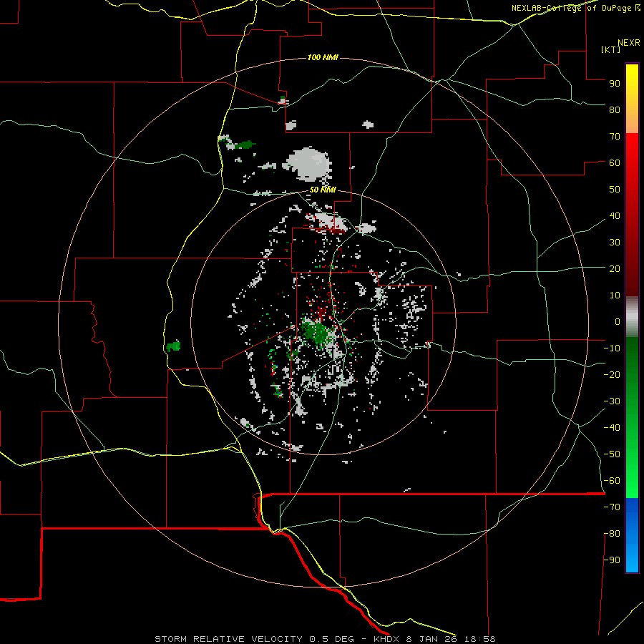Click the "40" value on velocity scale
The height and width of the screenshot is (644, 644).
coord(615,215)
